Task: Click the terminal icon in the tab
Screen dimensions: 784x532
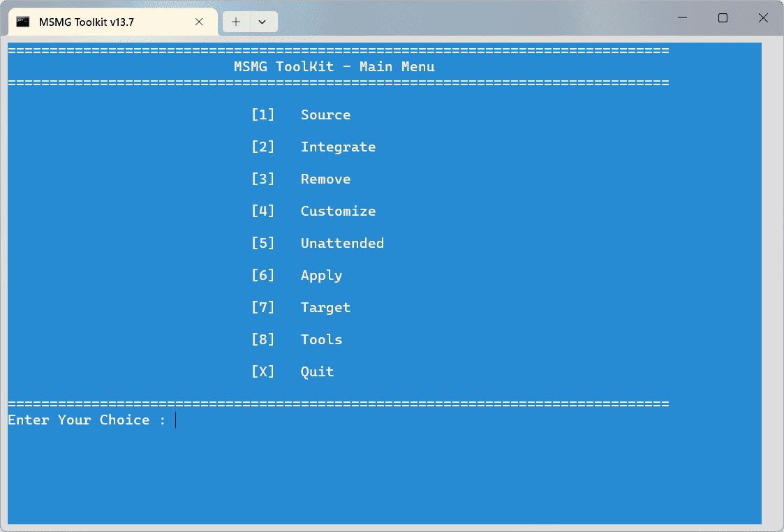Action: click(23, 22)
